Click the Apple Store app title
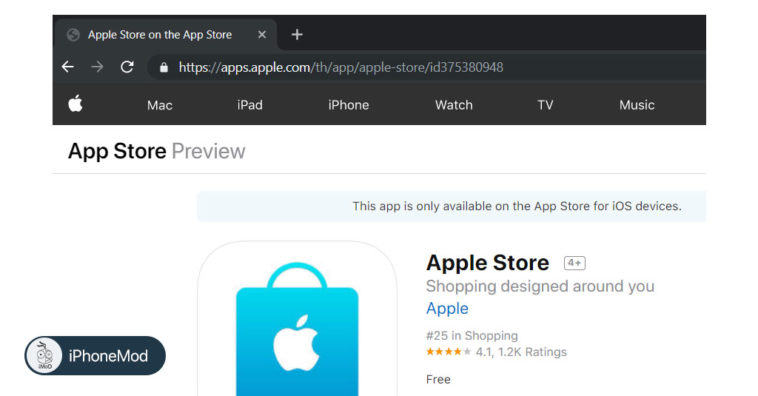758x396 pixels. coord(487,263)
